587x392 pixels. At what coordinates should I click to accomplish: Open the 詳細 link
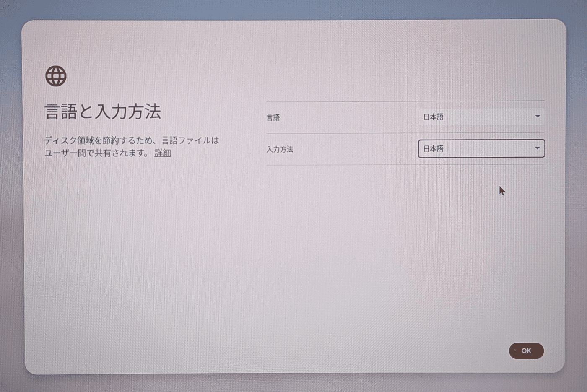pyautogui.click(x=163, y=153)
